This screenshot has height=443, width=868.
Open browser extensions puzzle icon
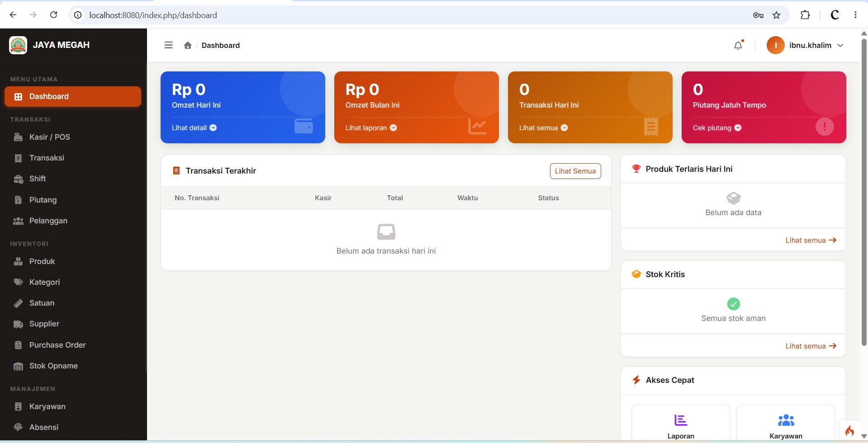tap(805, 15)
